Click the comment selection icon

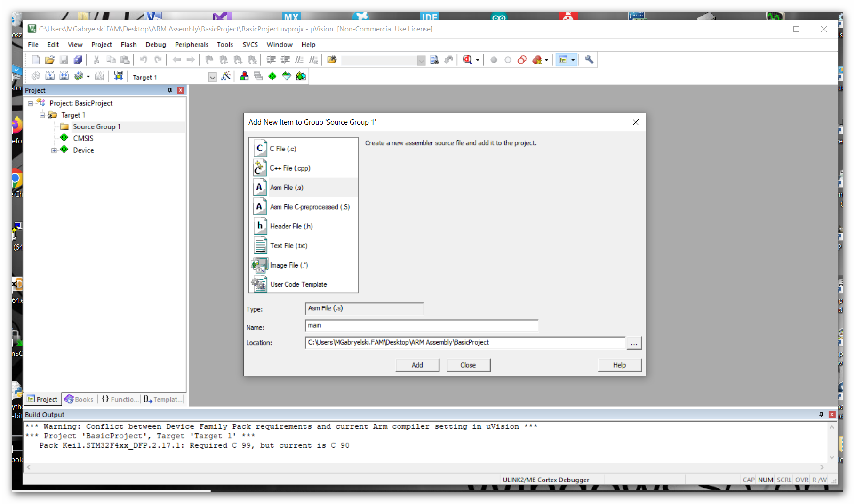coord(299,60)
